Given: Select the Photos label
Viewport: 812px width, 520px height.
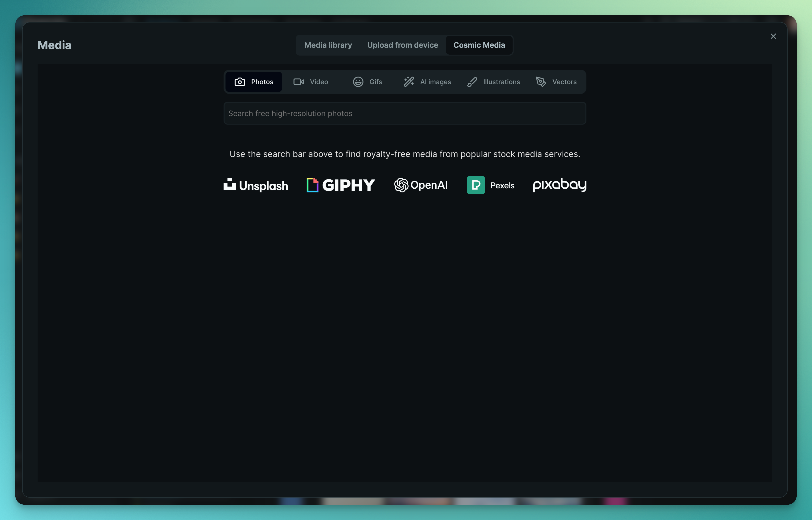Looking at the screenshot, I should pos(262,82).
